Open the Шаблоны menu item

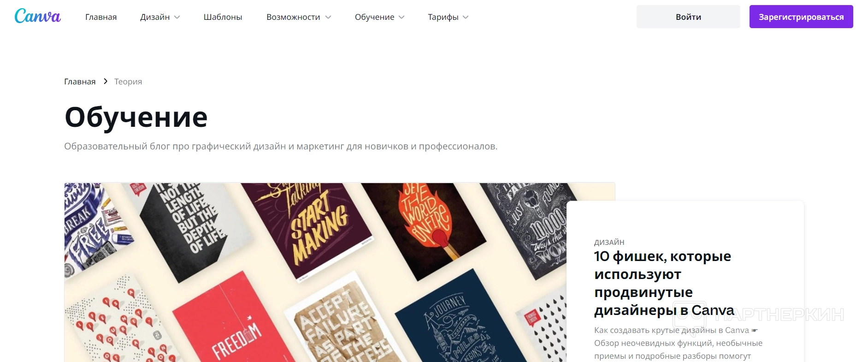[x=223, y=17]
